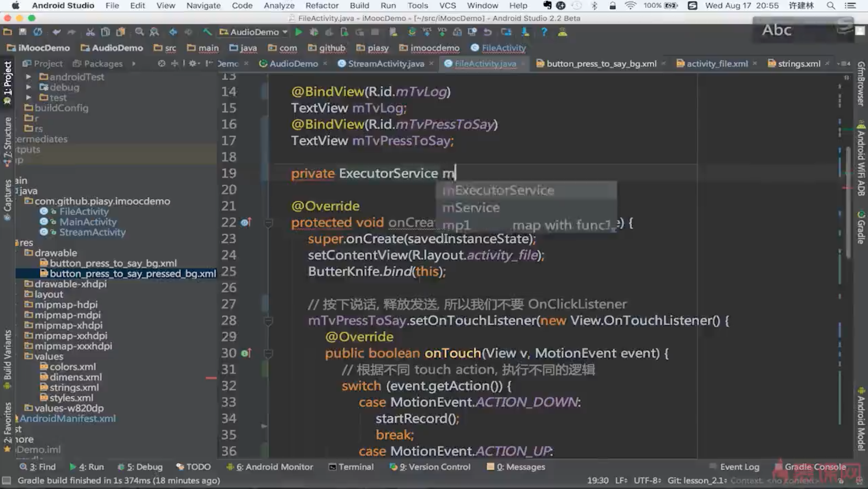Screen dimensions: 868x489
Task: Click the Debug bug toolbar icon
Action: point(314,32)
